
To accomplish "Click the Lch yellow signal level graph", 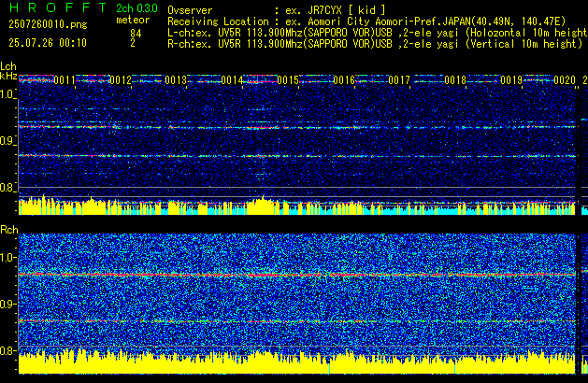I will click(297, 206).
